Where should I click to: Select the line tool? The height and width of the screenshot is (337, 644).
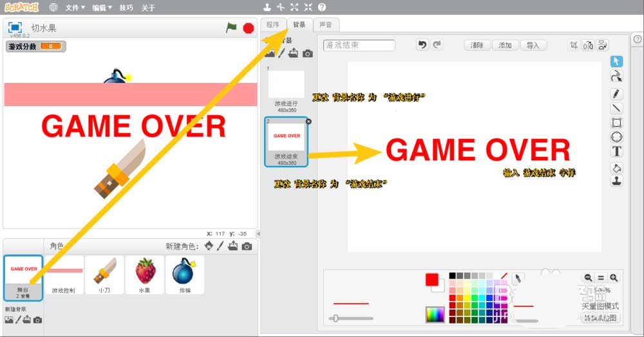click(x=616, y=108)
